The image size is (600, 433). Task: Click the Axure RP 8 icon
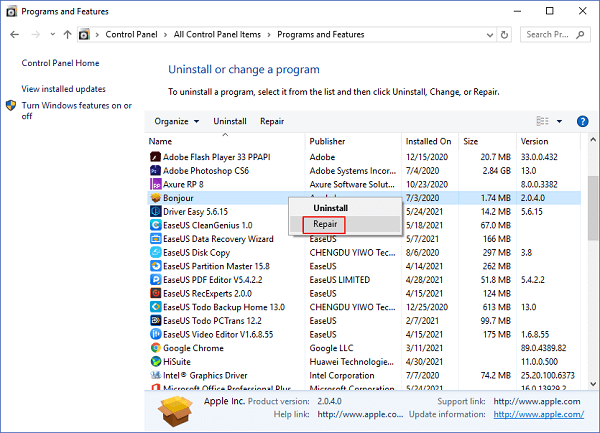pos(155,184)
